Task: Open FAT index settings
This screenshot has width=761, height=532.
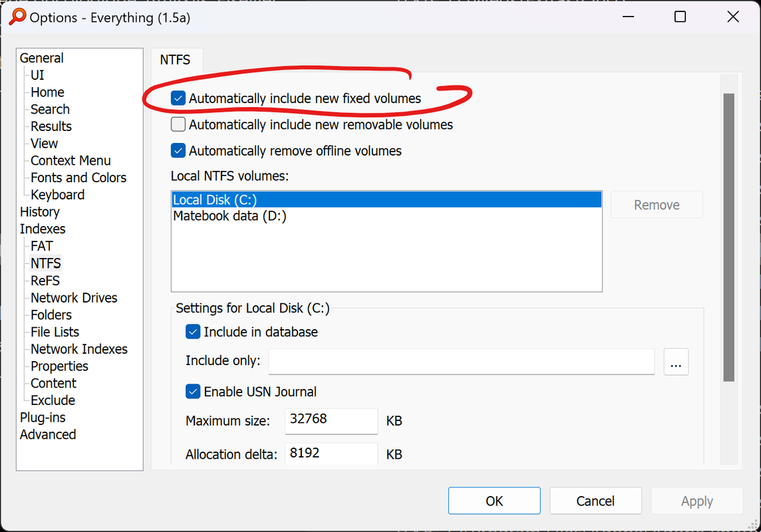Action: point(42,246)
